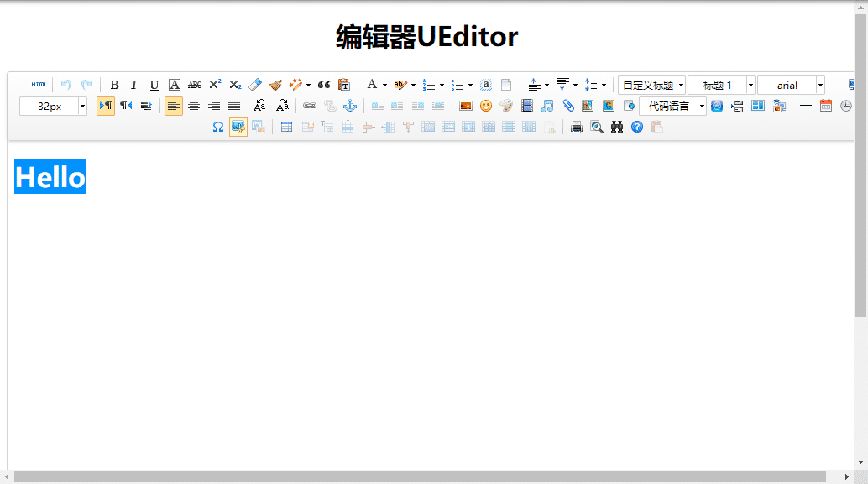The height and width of the screenshot is (484, 868).
Task: Align text left
Action: pos(173,106)
